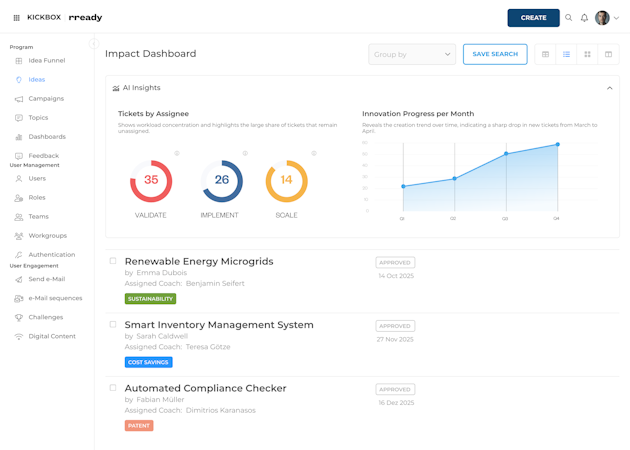Switch to grid tiles view icon

(587, 54)
